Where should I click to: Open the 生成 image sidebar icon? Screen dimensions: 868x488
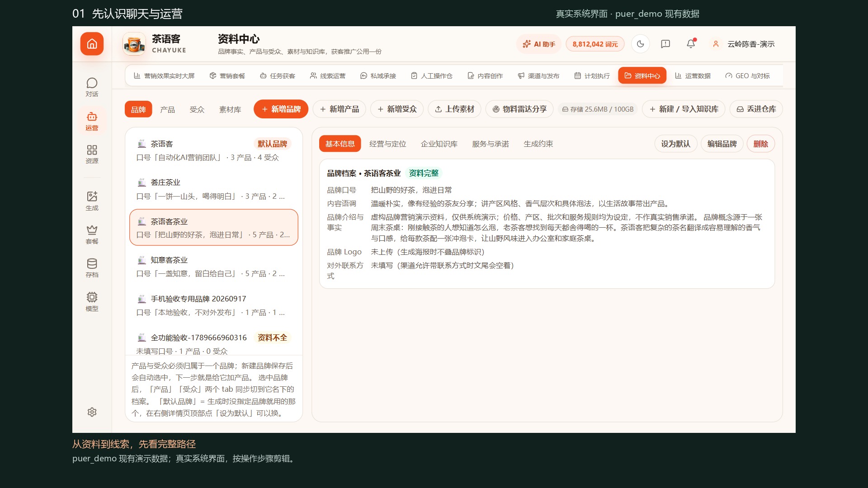pyautogui.click(x=92, y=201)
